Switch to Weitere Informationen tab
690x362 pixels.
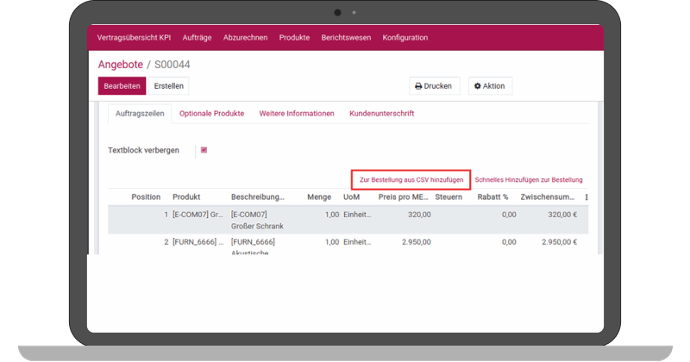point(297,113)
